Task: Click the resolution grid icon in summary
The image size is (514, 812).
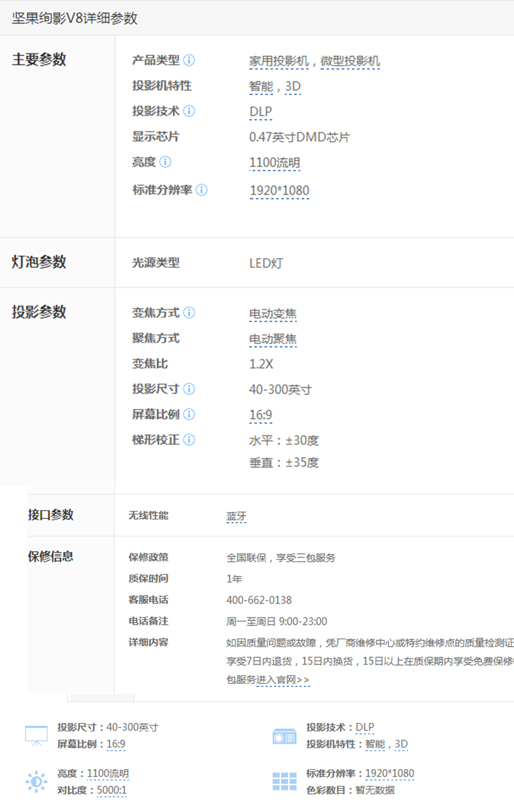Action: (x=284, y=781)
